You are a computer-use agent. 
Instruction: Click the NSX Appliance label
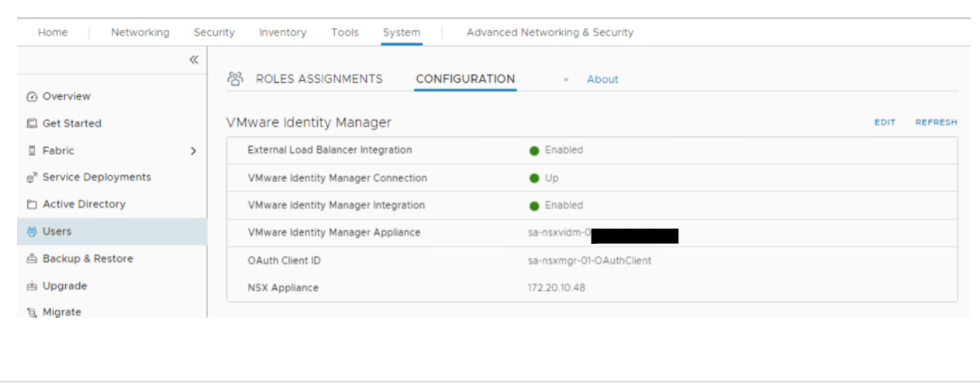pyautogui.click(x=283, y=288)
